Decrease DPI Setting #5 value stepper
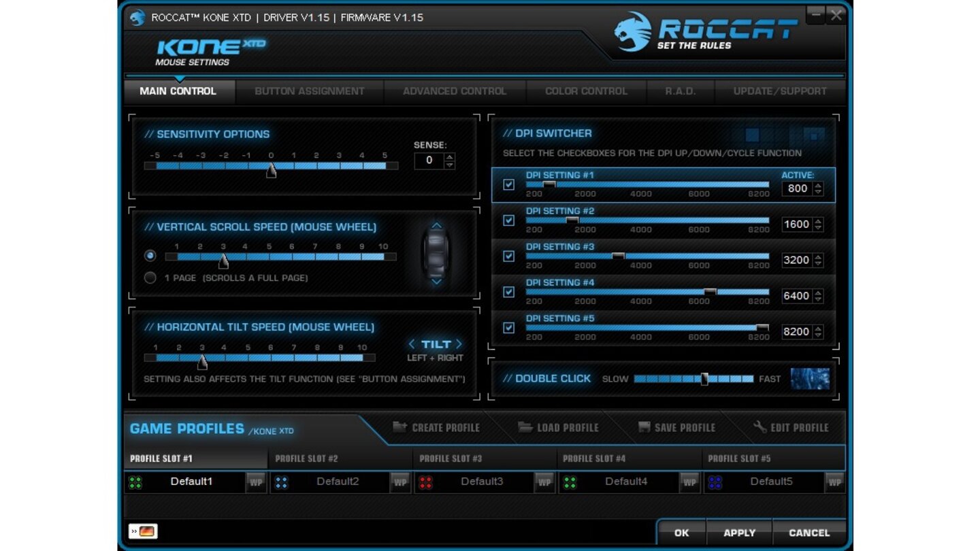 (818, 335)
